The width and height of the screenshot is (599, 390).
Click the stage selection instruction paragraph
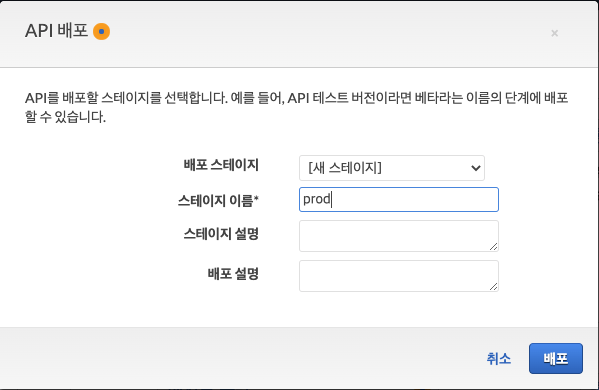(x=296, y=107)
